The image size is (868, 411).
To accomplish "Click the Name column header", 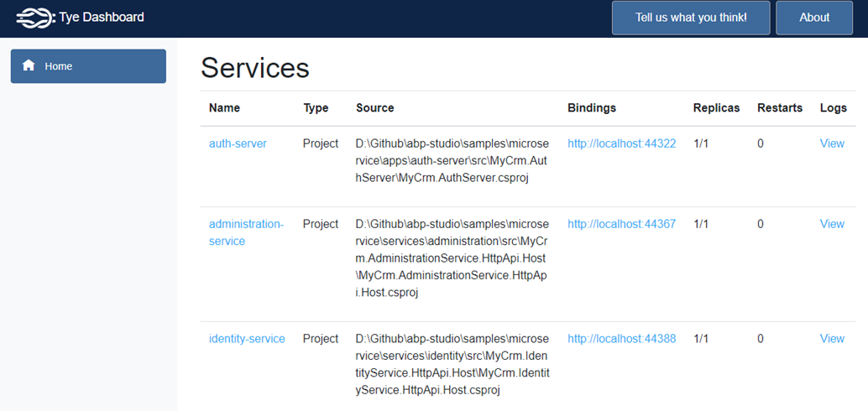I will tap(224, 108).
